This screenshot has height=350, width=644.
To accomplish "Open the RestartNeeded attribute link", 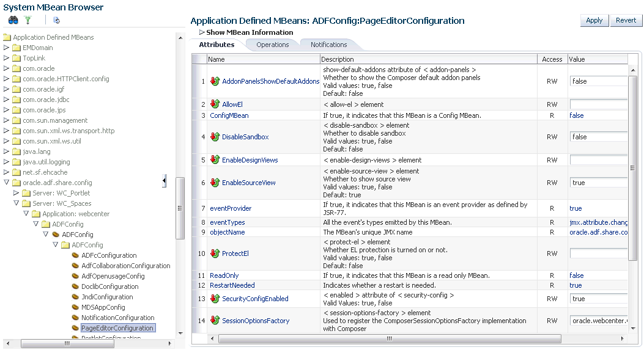I will (x=232, y=285).
